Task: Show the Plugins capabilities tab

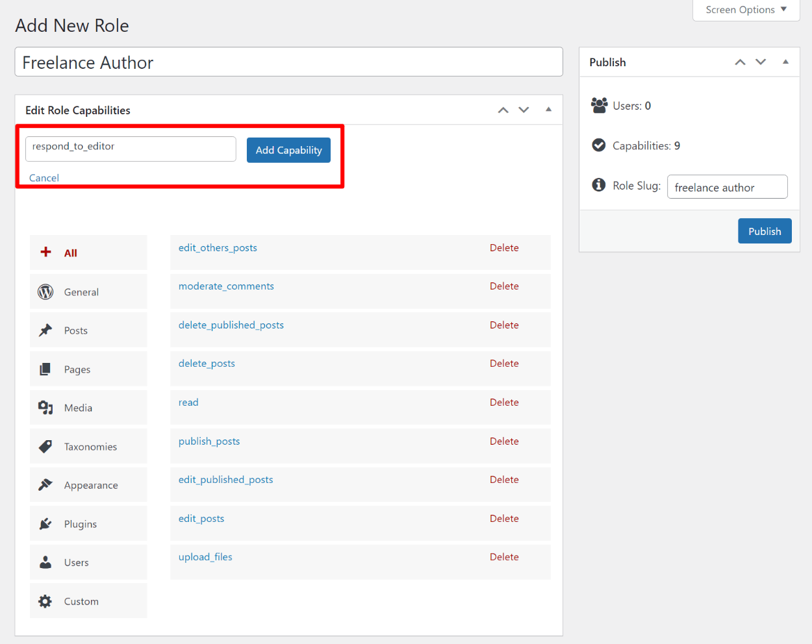Action: tap(88, 523)
